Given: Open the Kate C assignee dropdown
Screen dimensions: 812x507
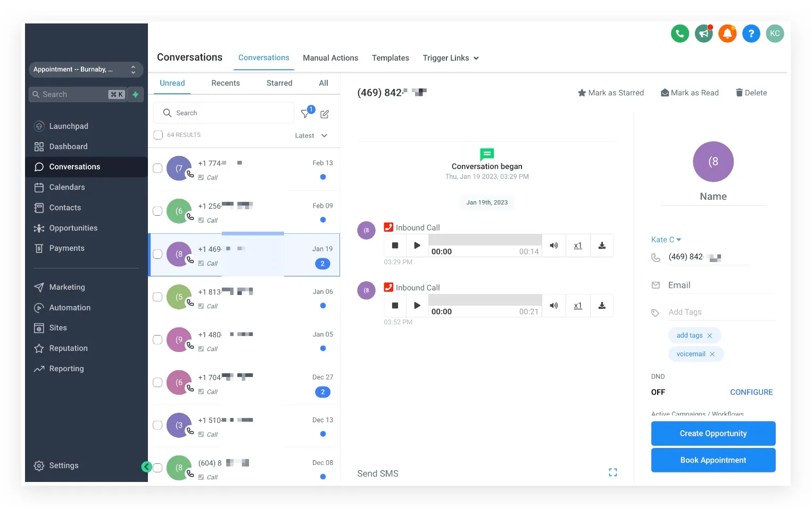Looking at the screenshot, I should [x=666, y=240].
